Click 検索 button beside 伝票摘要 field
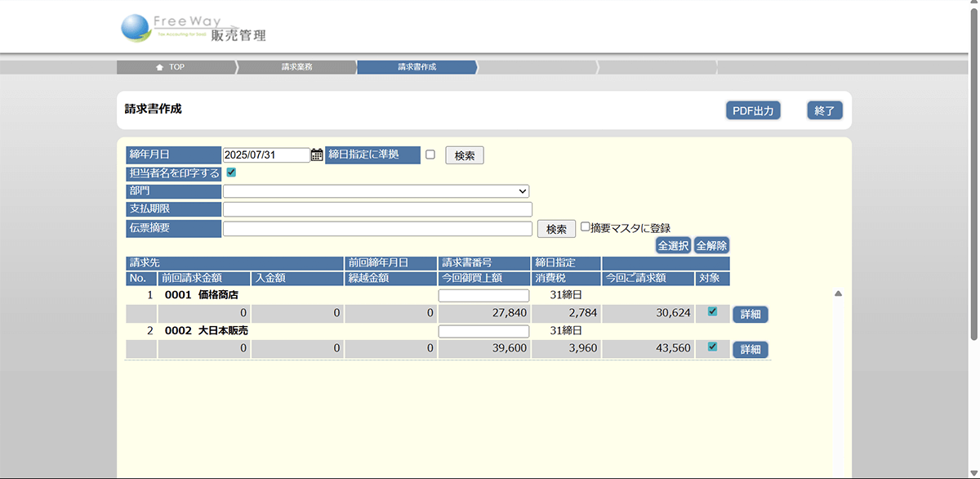The image size is (980, 479). [x=555, y=230]
